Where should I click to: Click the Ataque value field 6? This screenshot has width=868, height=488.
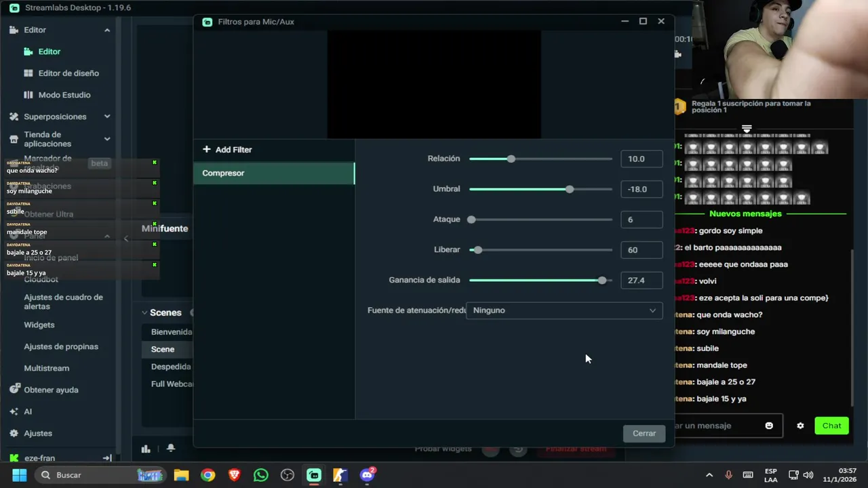pos(642,220)
